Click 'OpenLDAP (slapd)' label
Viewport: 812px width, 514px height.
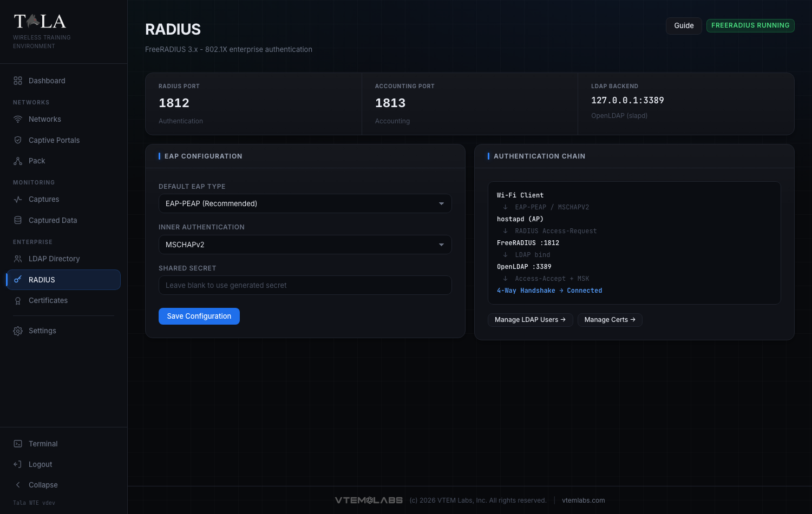click(619, 116)
